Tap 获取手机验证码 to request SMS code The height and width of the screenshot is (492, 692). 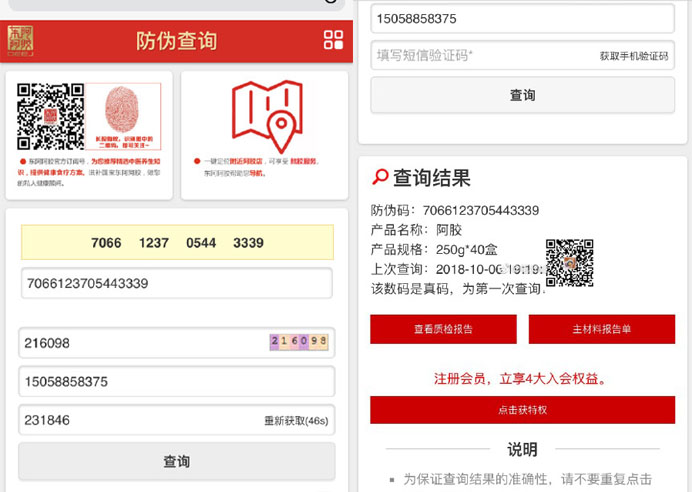(x=634, y=56)
